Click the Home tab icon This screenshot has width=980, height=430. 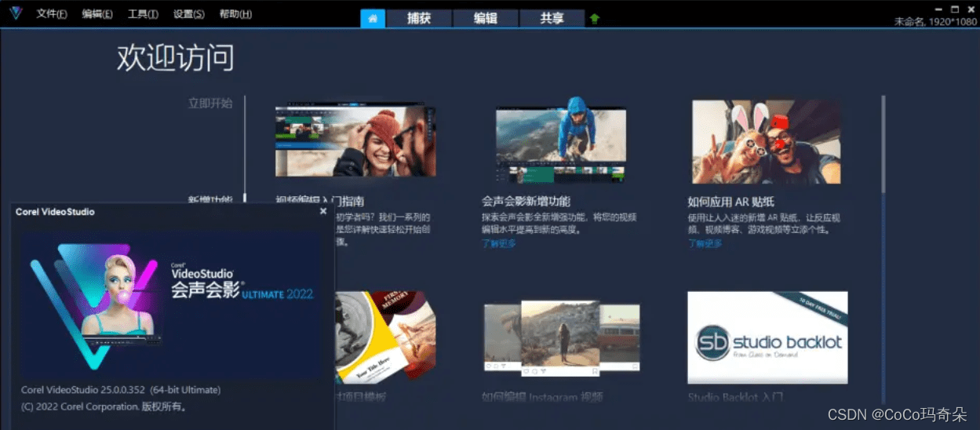[373, 18]
